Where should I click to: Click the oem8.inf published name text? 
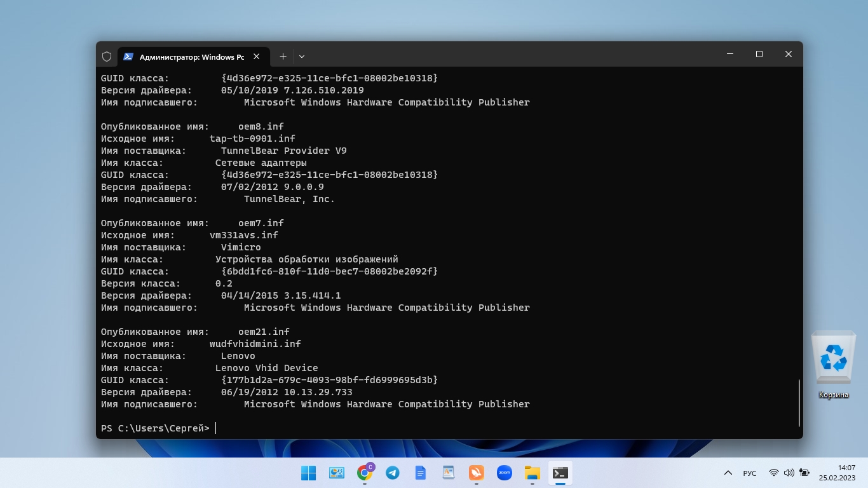coord(261,126)
